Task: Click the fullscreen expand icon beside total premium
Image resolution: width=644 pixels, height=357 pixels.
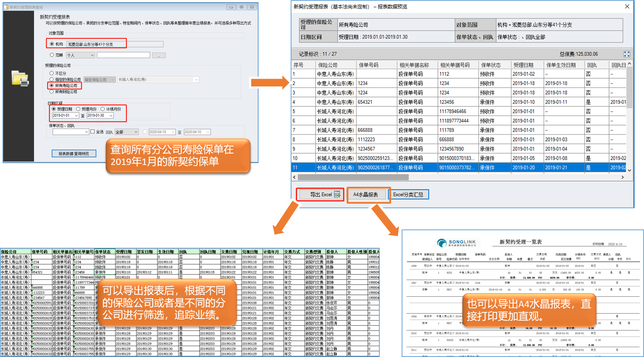Action: [626, 54]
